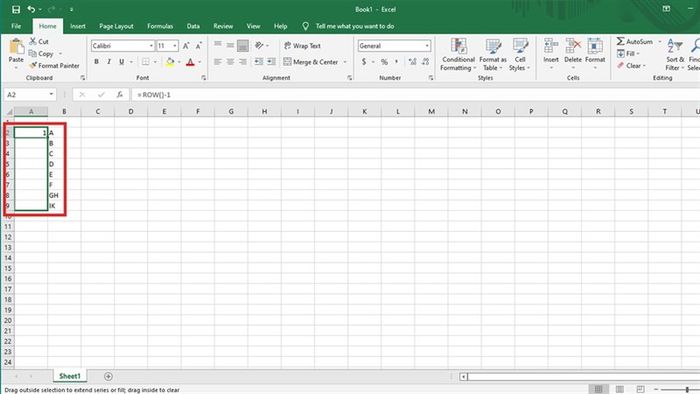The width and height of the screenshot is (700, 394).
Task: Switch to the Review tab
Action: [x=223, y=26]
